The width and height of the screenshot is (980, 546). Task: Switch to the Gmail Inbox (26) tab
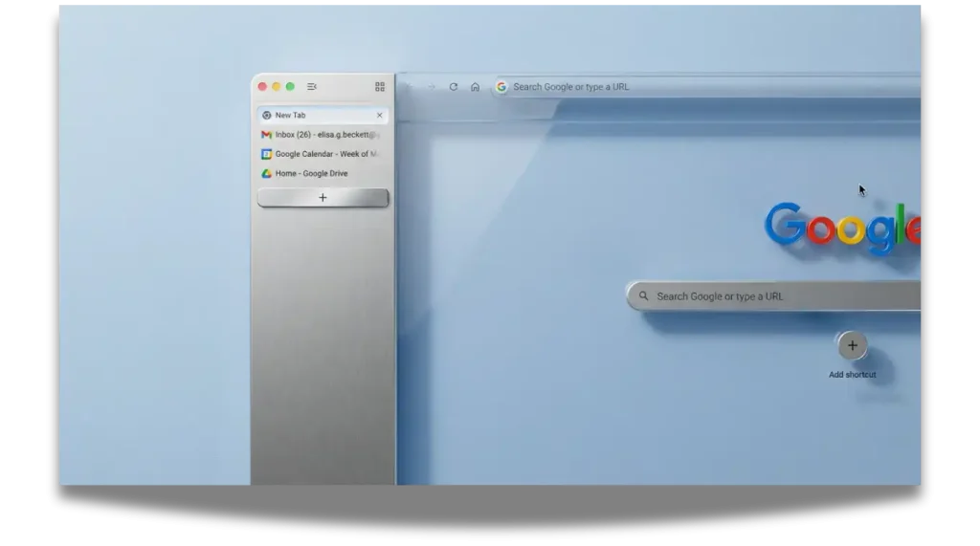(x=323, y=134)
